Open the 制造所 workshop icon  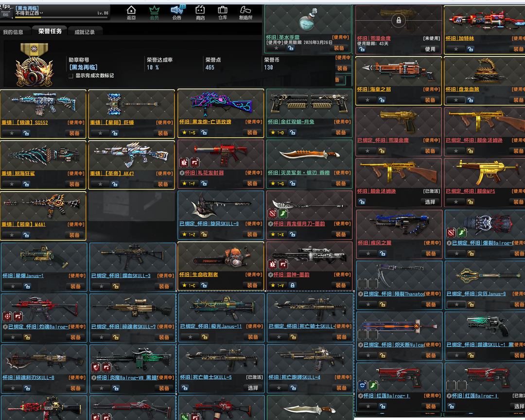(x=245, y=13)
